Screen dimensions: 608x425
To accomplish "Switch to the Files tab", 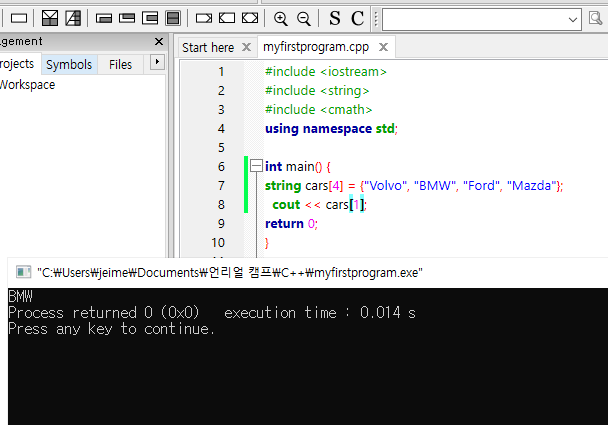I will click(120, 64).
